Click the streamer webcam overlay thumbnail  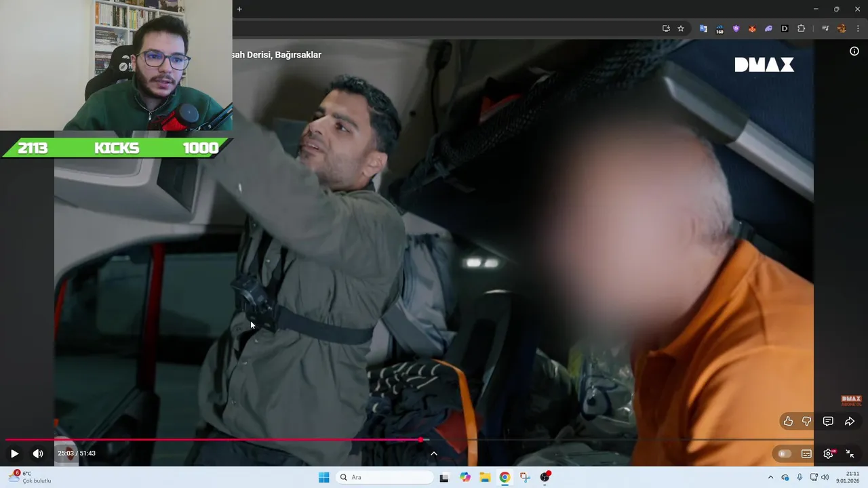(116, 65)
